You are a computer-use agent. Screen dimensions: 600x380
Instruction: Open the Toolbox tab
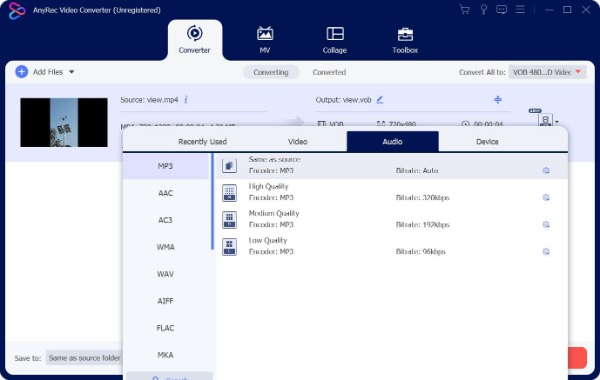[x=405, y=40]
